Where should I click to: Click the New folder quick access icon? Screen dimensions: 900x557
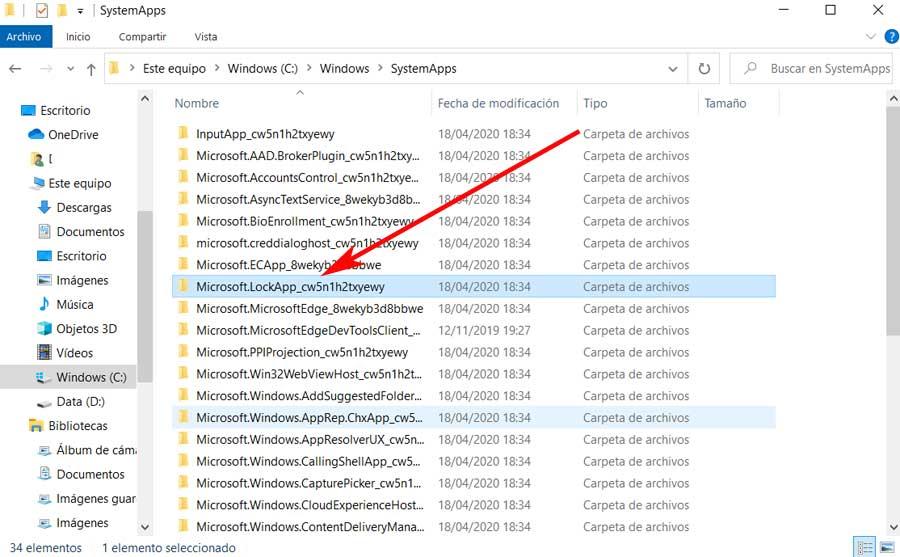(x=62, y=10)
